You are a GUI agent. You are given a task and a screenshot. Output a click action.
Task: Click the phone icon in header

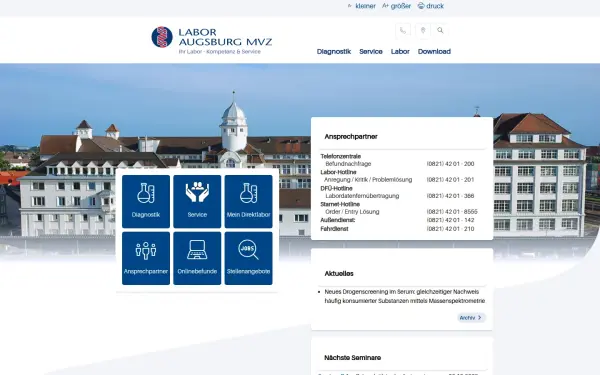click(x=403, y=31)
